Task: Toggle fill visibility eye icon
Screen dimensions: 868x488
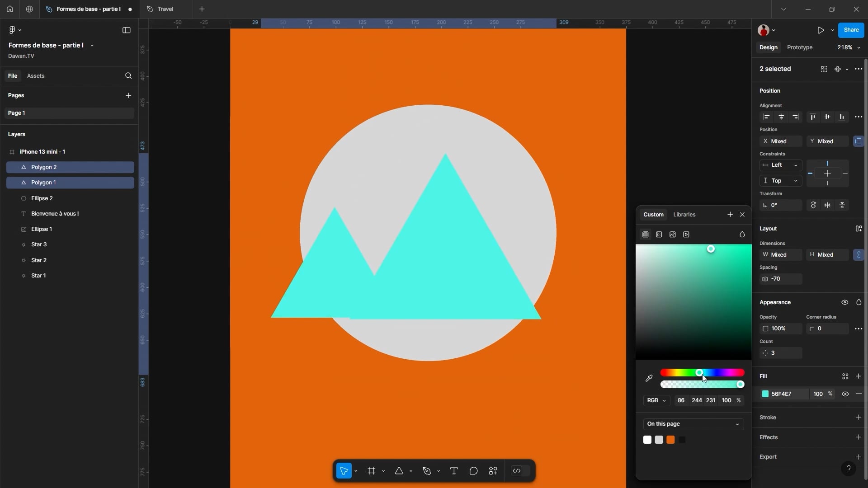Action: click(x=845, y=394)
